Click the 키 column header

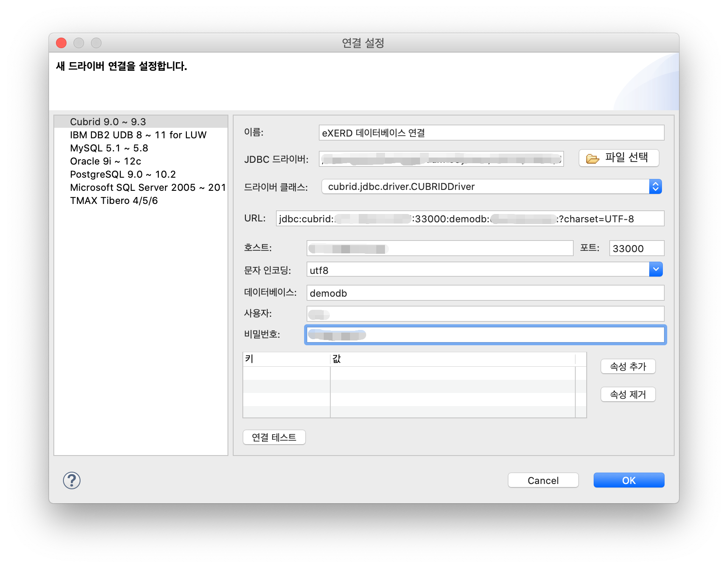pyautogui.click(x=287, y=359)
